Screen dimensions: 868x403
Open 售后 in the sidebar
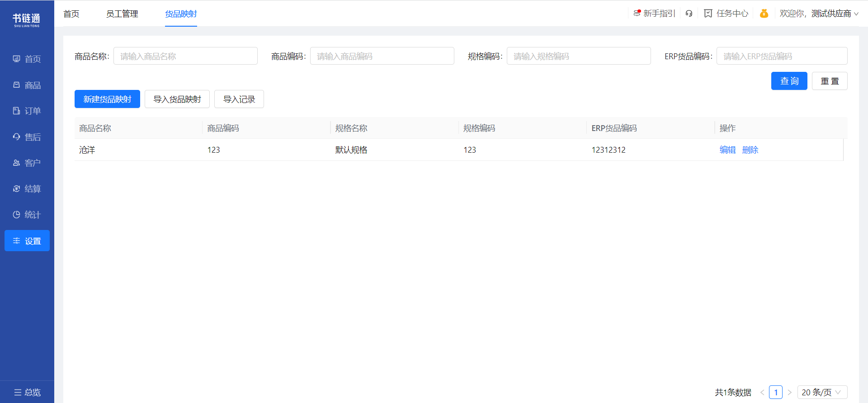(x=27, y=137)
